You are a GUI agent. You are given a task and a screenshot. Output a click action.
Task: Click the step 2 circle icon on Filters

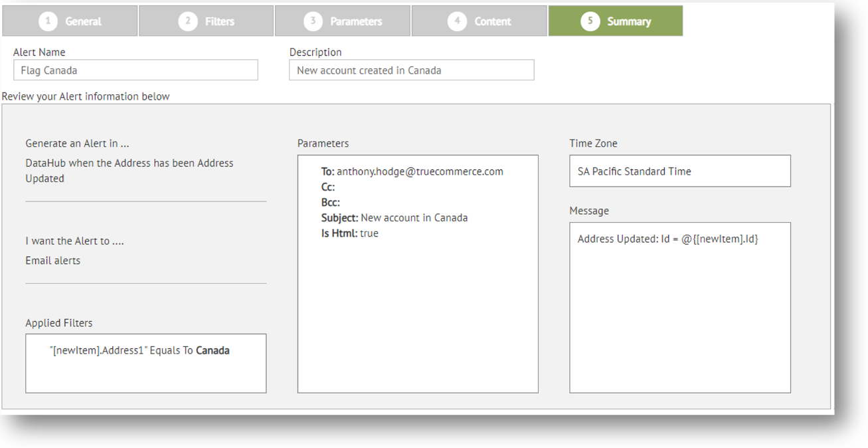coord(187,21)
